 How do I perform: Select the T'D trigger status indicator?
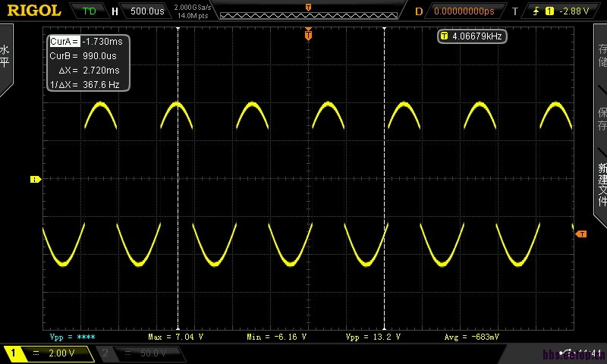(89, 11)
